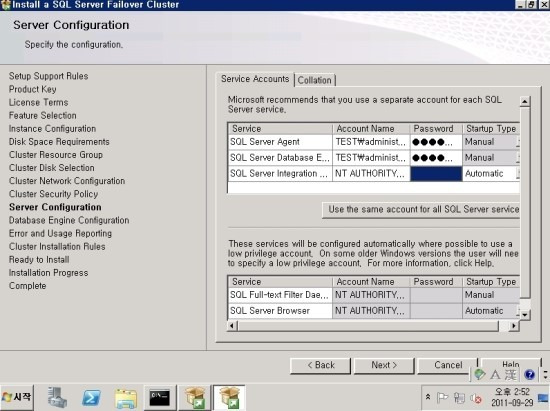550x411 pixels.
Task: Select Instance Configuration in the step list
Action: (x=52, y=129)
